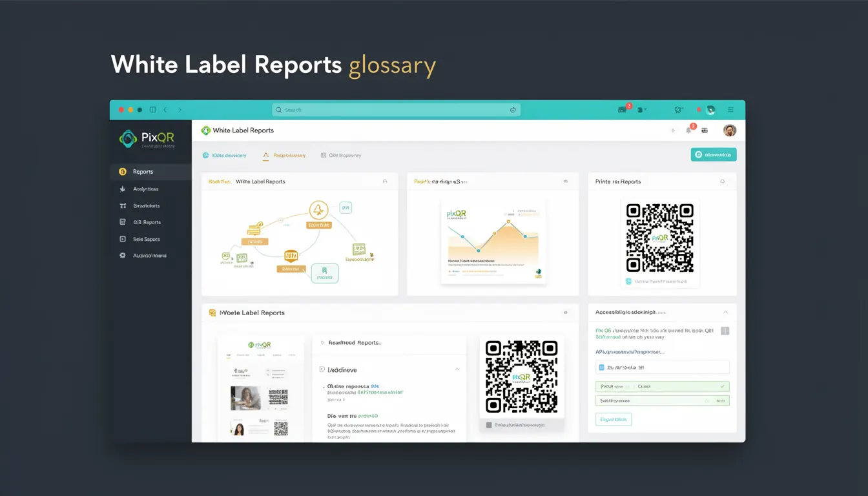
Task: Click header icon of White Label Reports diagram card
Action: [x=385, y=181]
